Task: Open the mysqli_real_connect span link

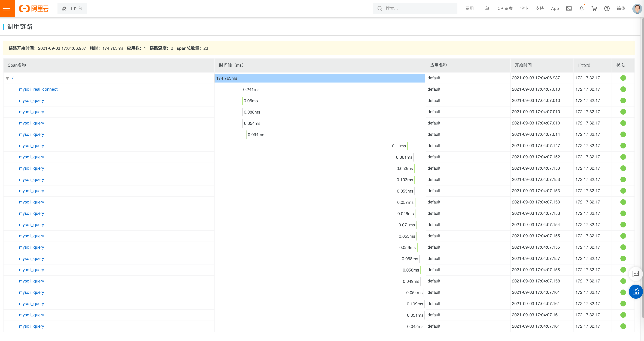Action: coord(38,89)
